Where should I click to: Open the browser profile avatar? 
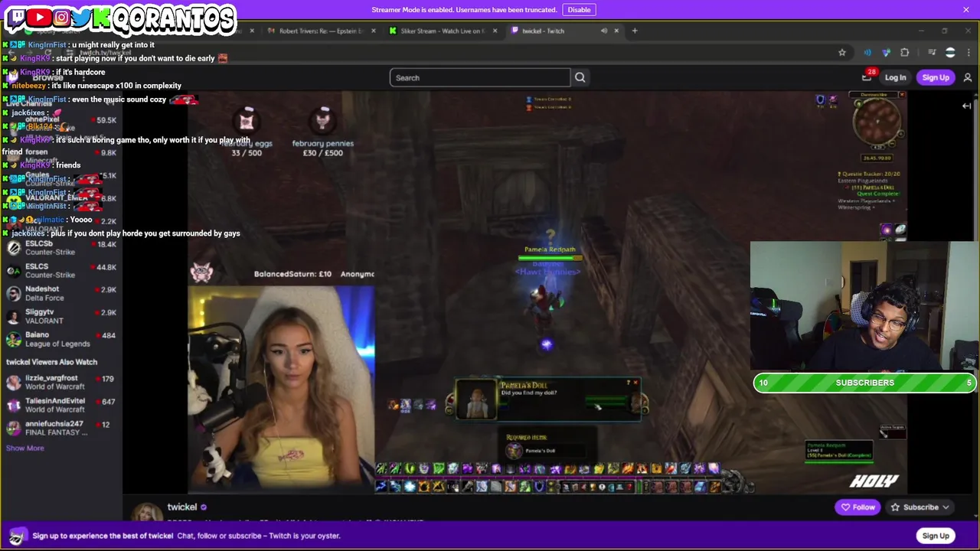950,52
